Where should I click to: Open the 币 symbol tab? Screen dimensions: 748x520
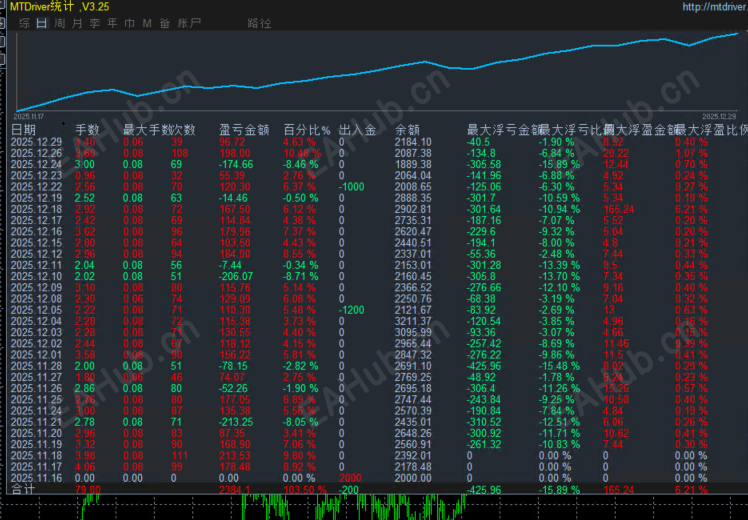pyautogui.click(x=130, y=23)
